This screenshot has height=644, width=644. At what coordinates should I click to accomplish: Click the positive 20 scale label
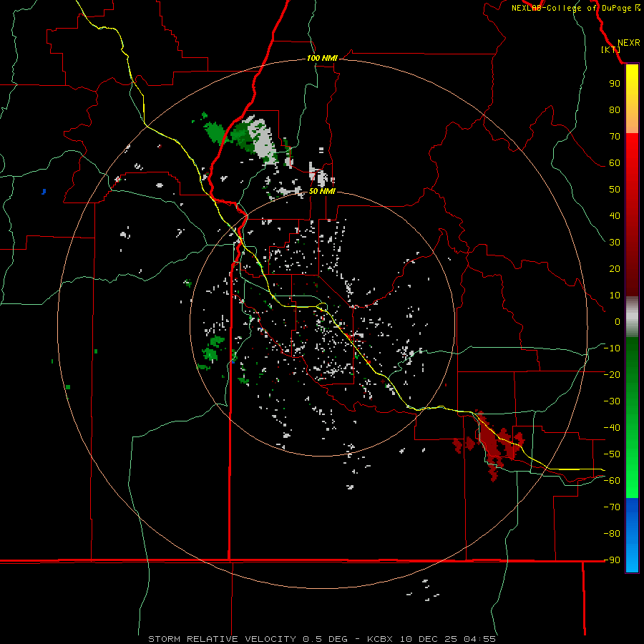tap(615, 268)
